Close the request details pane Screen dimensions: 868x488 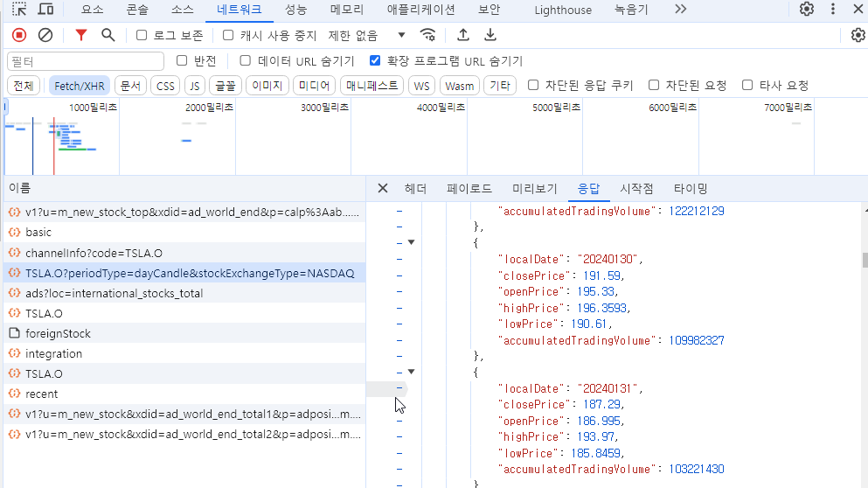click(383, 188)
